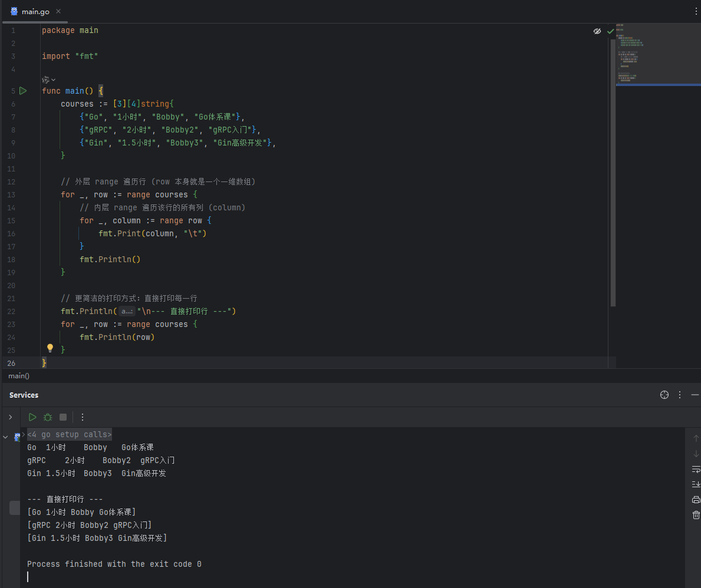Click the main() breadcrumb below the editor
The height and width of the screenshot is (588, 701).
point(19,376)
